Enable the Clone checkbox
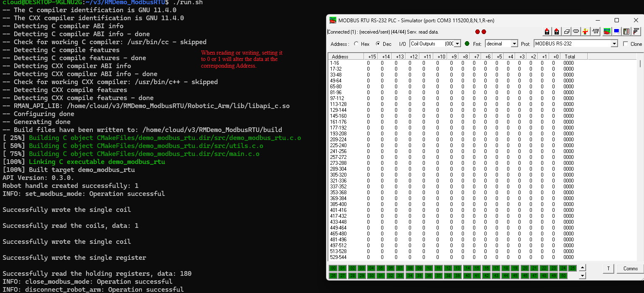Image resolution: width=644 pixels, height=293 pixels. 626,44
